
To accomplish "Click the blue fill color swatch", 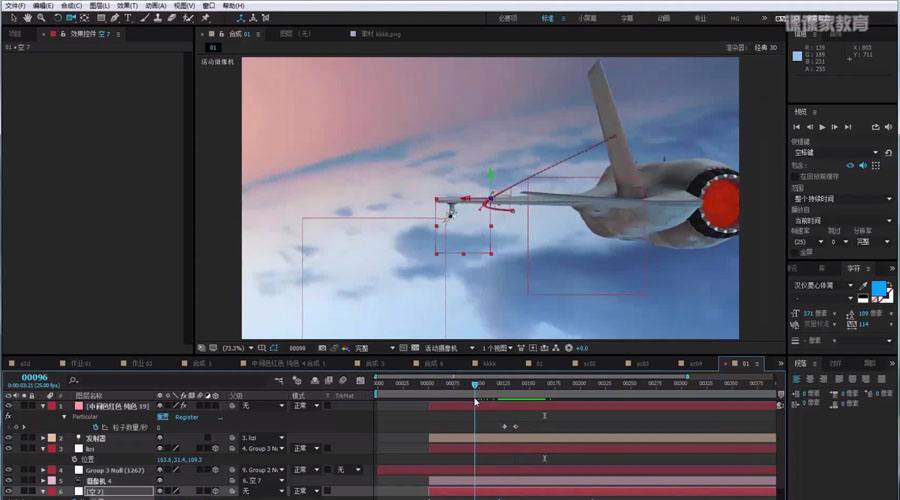I will [x=879, y=287].
